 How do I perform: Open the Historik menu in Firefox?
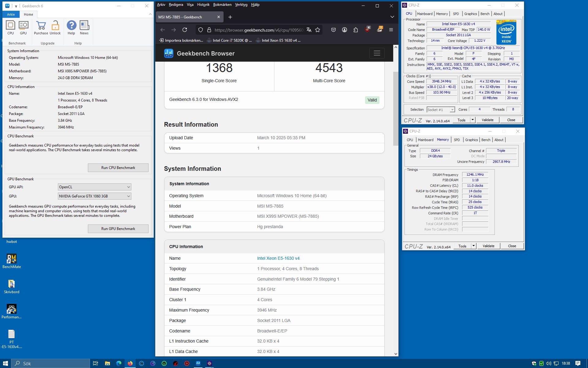pyautogui.click(x=203, y=5)
